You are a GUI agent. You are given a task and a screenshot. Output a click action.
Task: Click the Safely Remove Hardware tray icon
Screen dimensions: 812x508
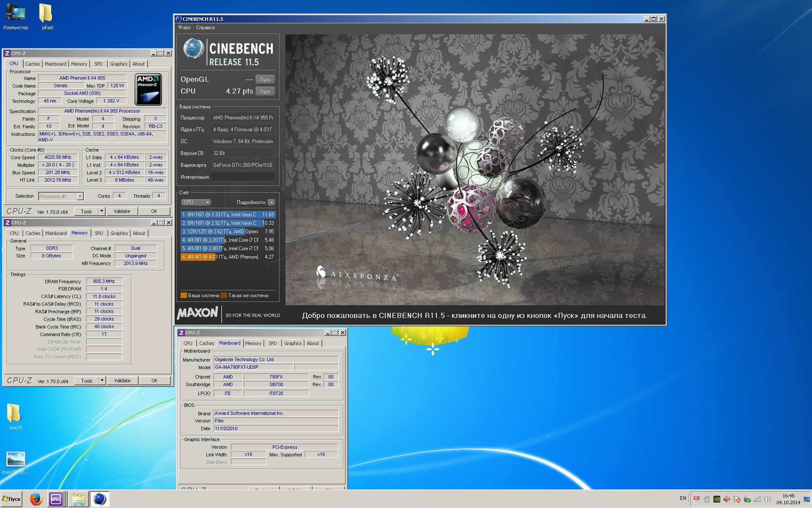tap(747, 499)
